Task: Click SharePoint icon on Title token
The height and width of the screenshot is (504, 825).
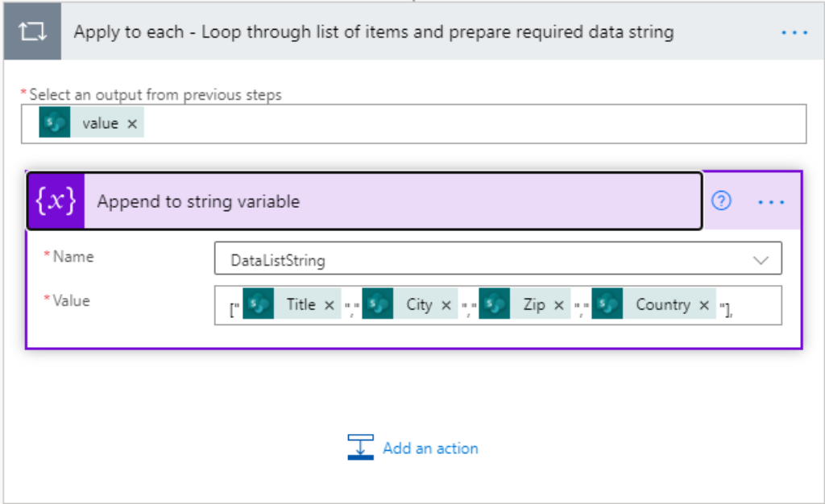Action: 259,305
